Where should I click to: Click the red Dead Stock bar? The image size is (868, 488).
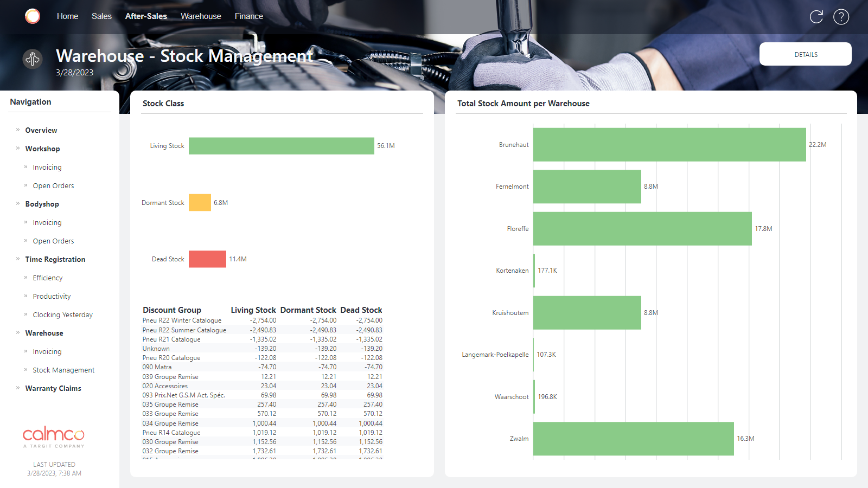(x=207, y=259)
